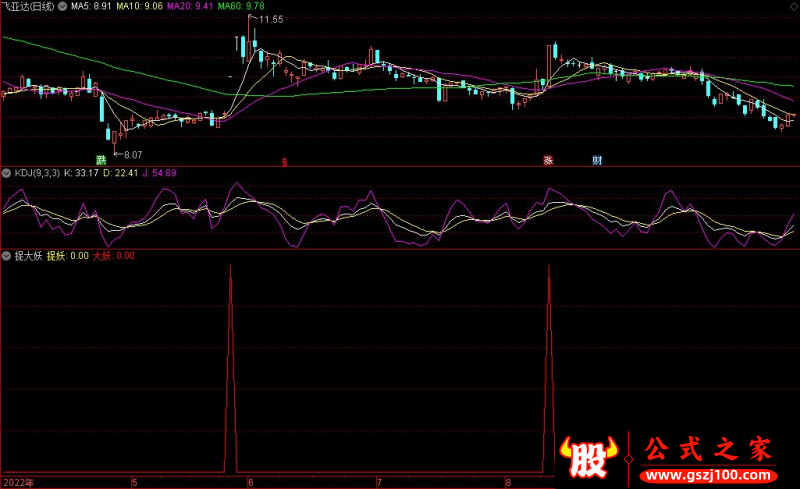Click month 6 on time axis

251,482
